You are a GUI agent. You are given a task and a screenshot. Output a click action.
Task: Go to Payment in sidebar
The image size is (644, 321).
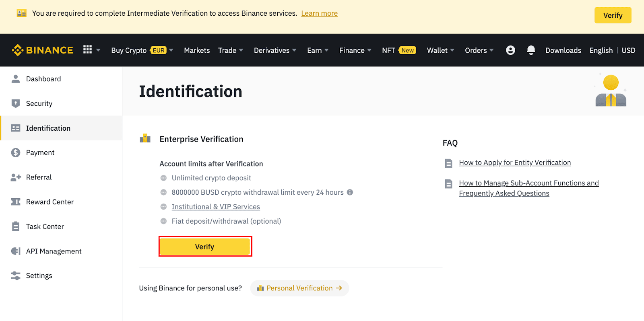[40, 152]
